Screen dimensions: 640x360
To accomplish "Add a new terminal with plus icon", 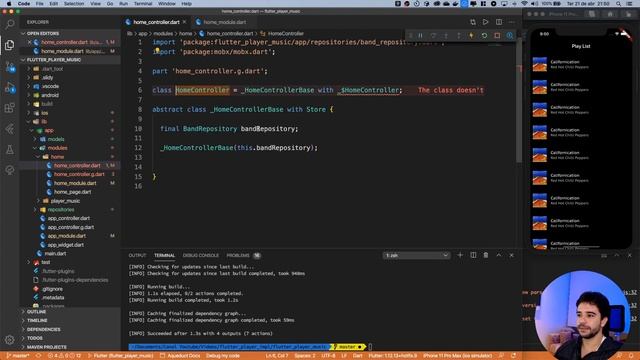I will [460, 255].
